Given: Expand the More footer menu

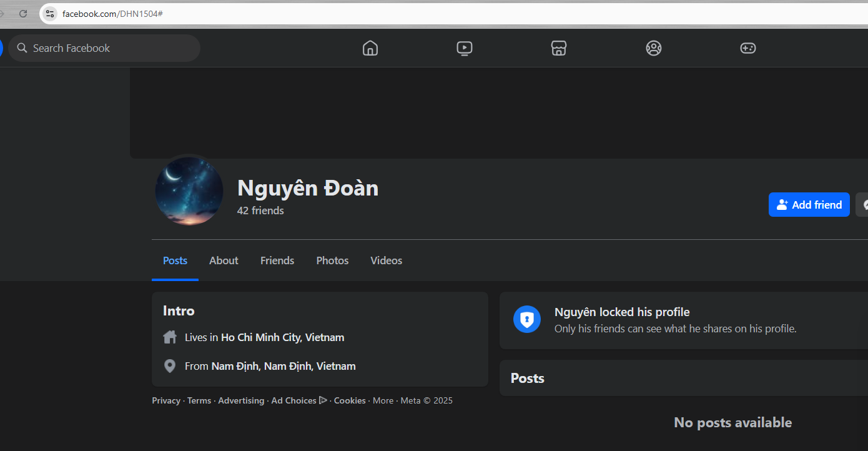Looking at the screenshot, I should coord(383,400).
